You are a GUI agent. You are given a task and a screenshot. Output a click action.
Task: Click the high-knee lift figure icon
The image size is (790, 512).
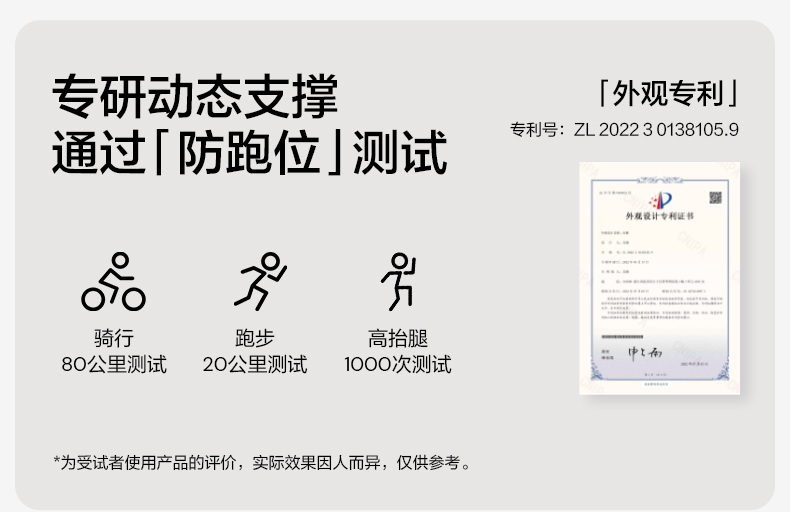(x=399, y=281)
